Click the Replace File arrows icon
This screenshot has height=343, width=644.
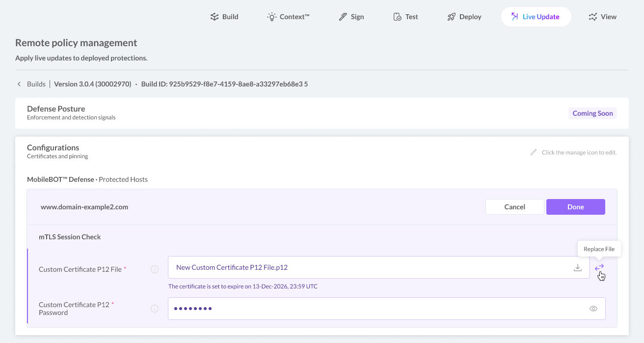click(599, 267)
